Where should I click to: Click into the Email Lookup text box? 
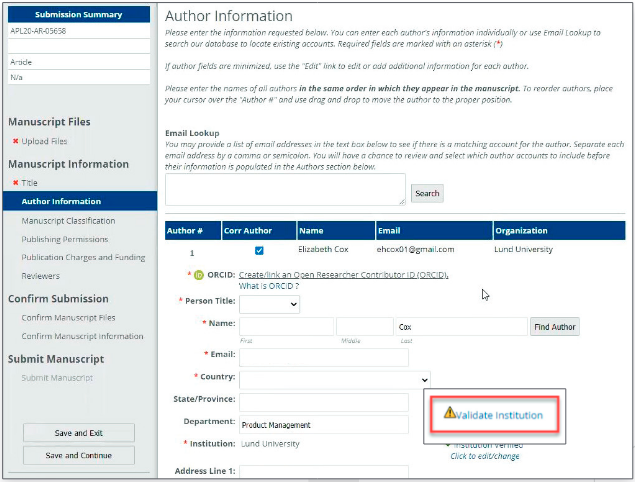(285, 190)
